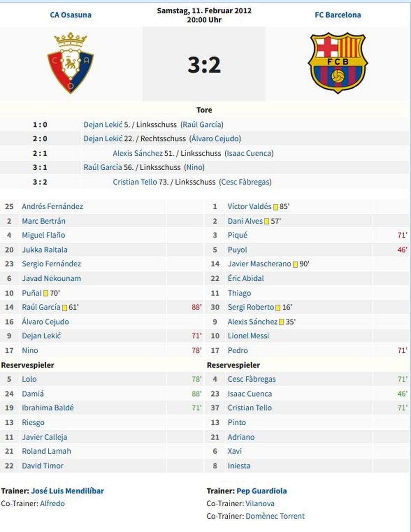Viewport: 411px width, 532px height.
Task: Open Andrés Fernández's player page
Action: 53,206
